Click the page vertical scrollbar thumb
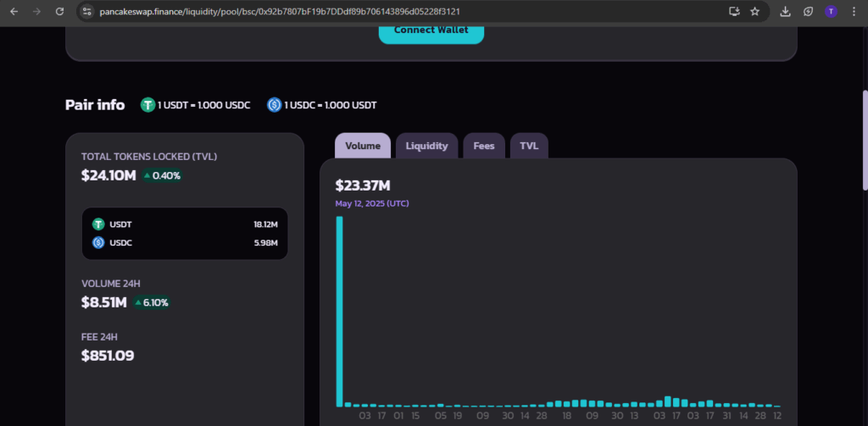This screenshot has height=426, width=868. 864,140
